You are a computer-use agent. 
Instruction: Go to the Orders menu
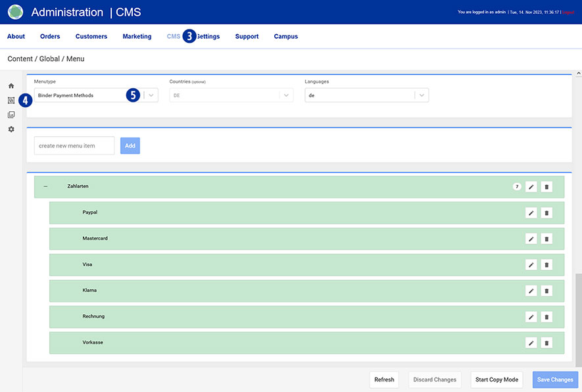point(50,37)
